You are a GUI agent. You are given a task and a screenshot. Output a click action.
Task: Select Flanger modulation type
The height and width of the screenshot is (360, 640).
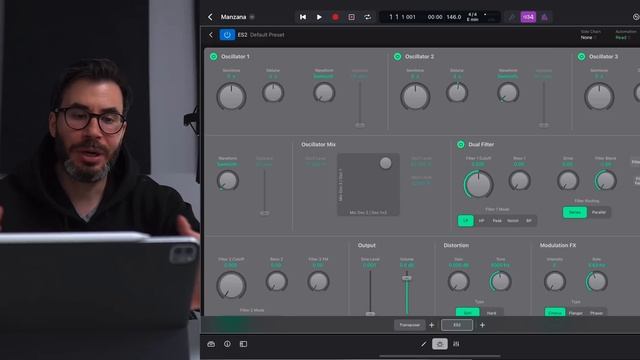[x=576, y=313]
